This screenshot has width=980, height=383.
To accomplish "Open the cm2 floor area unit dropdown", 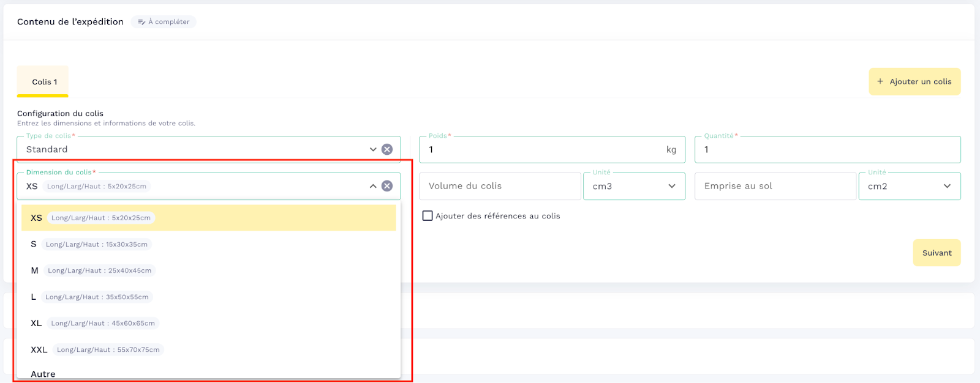I will (909, 186).
